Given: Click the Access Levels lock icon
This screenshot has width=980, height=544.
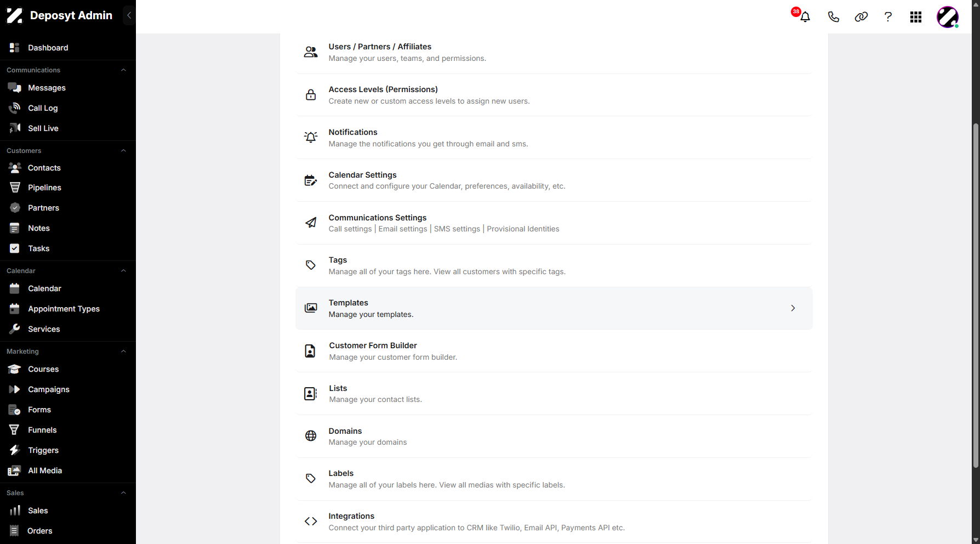Looking at the screenshot, I should (311, 95).
